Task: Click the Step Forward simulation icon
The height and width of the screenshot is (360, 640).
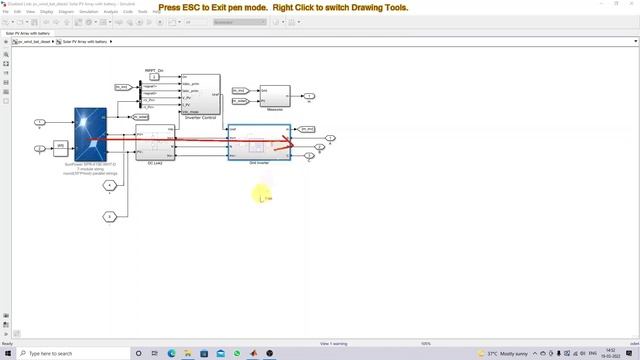Action: tap(149, 22)
